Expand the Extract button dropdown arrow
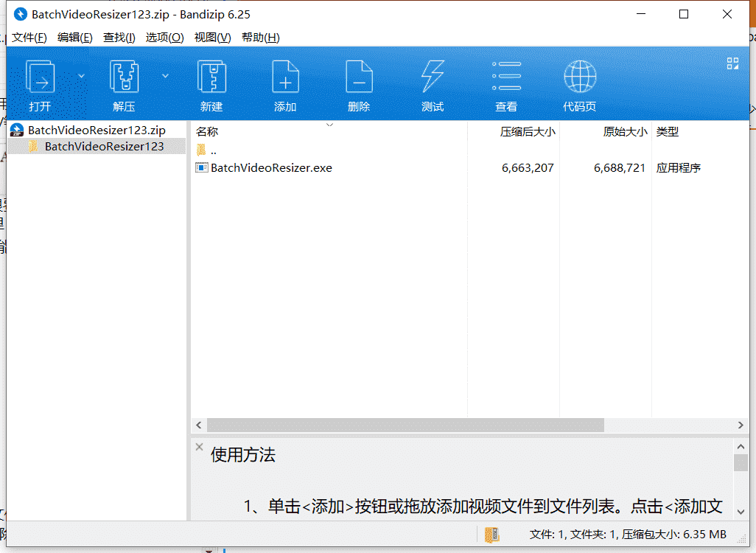756x553 pixels. pos(165,76)
